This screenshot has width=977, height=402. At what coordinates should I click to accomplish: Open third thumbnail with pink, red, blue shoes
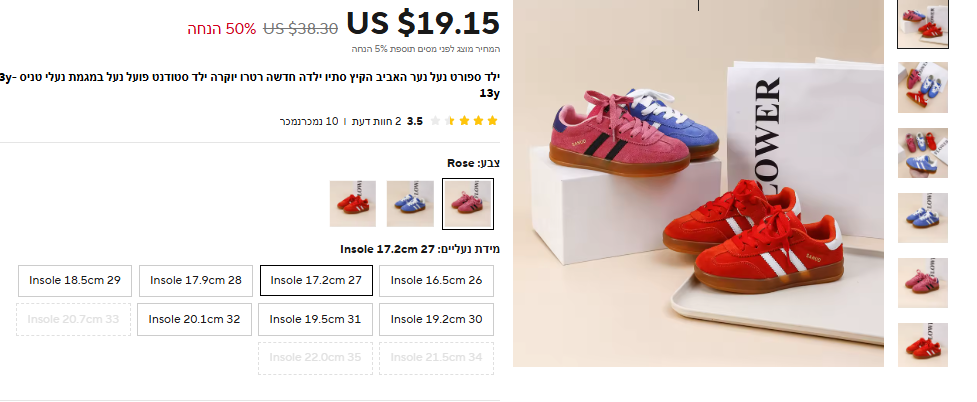click(x=923, y=153)
